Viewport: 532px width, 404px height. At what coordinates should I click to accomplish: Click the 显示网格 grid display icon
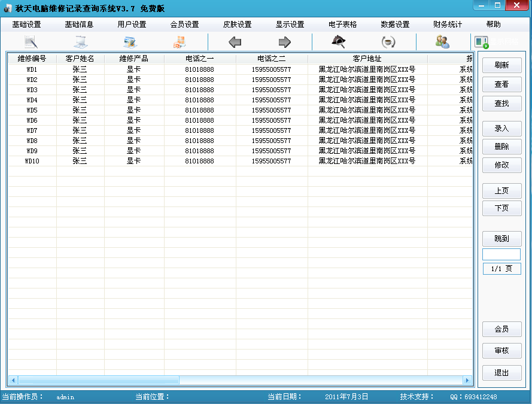tap(482, 42)
